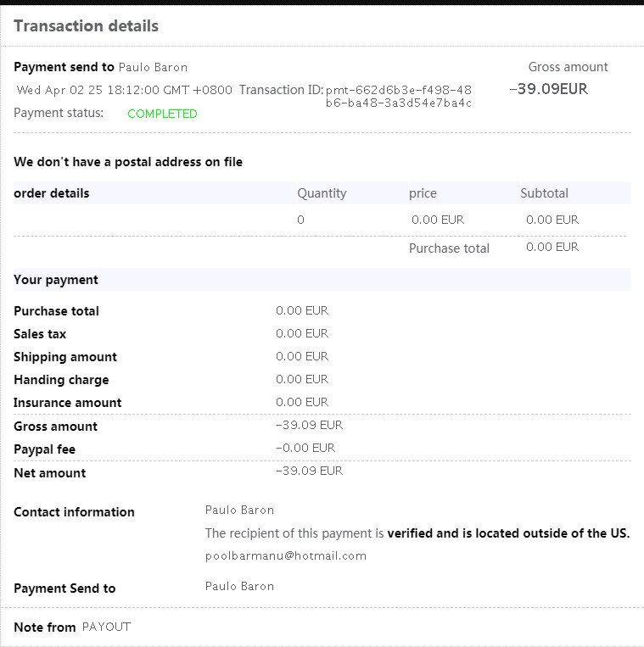
Task: Click the PAYOUT note text
Action: (106, 627)
